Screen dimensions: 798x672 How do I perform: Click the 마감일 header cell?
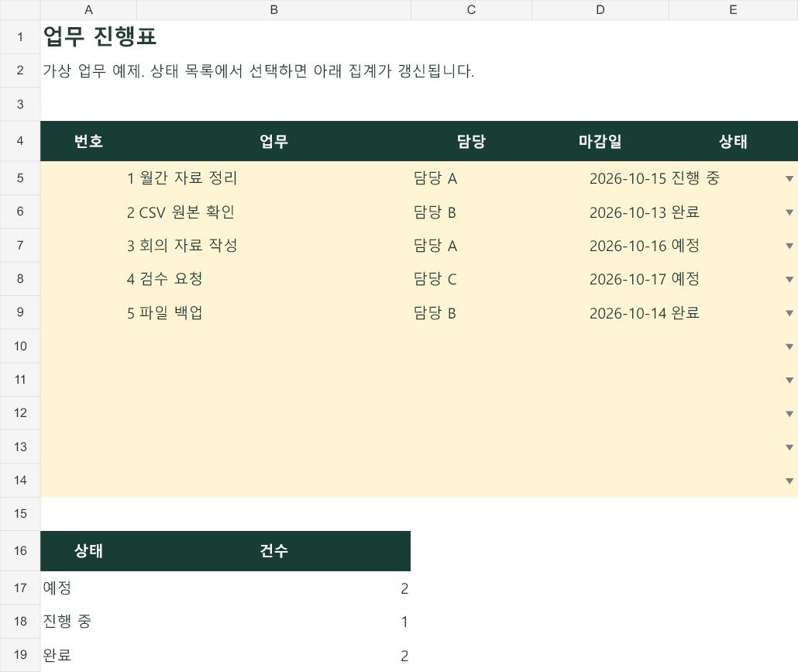click(x=600, y=141)
